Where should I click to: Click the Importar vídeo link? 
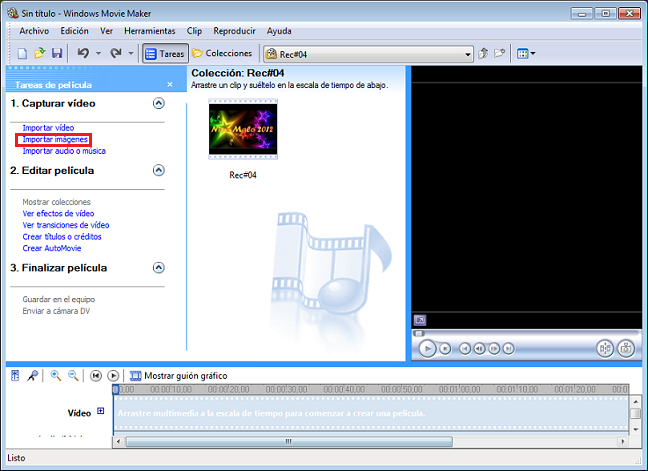(48, 128)
